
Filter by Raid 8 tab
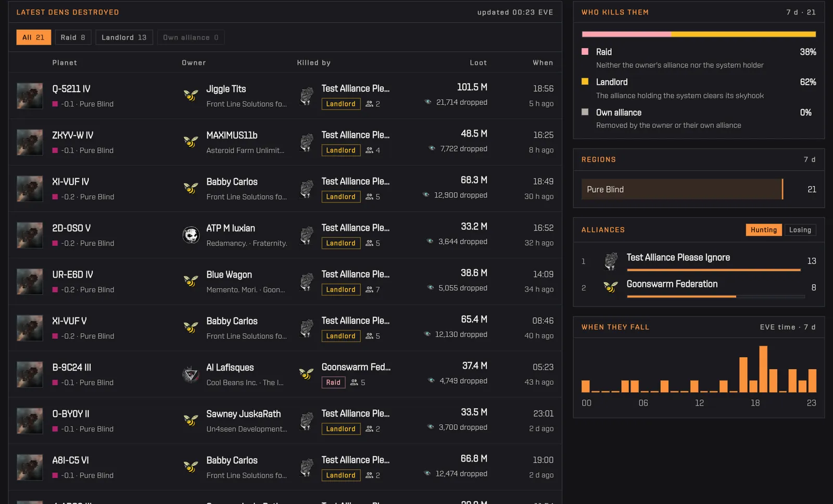73,37
